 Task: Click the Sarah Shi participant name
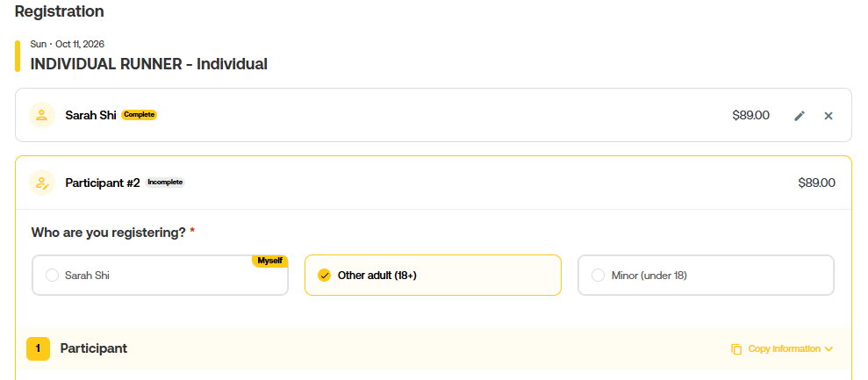90,115
